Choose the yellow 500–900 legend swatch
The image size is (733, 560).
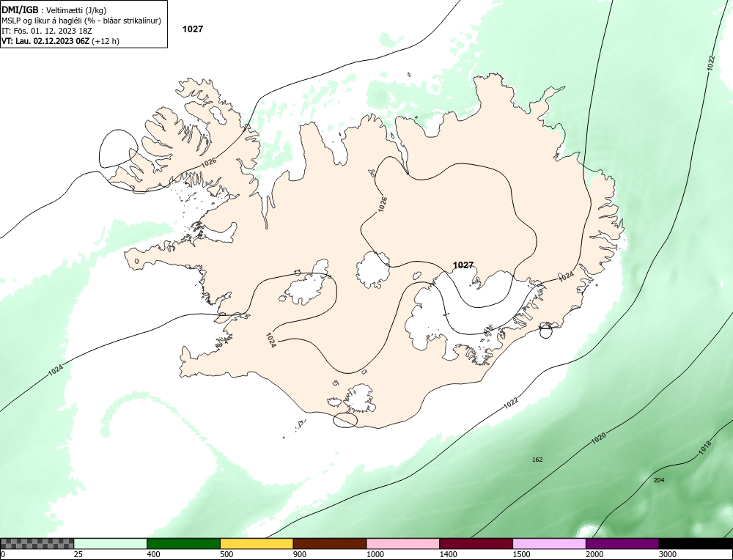click(x=257, y=543)
